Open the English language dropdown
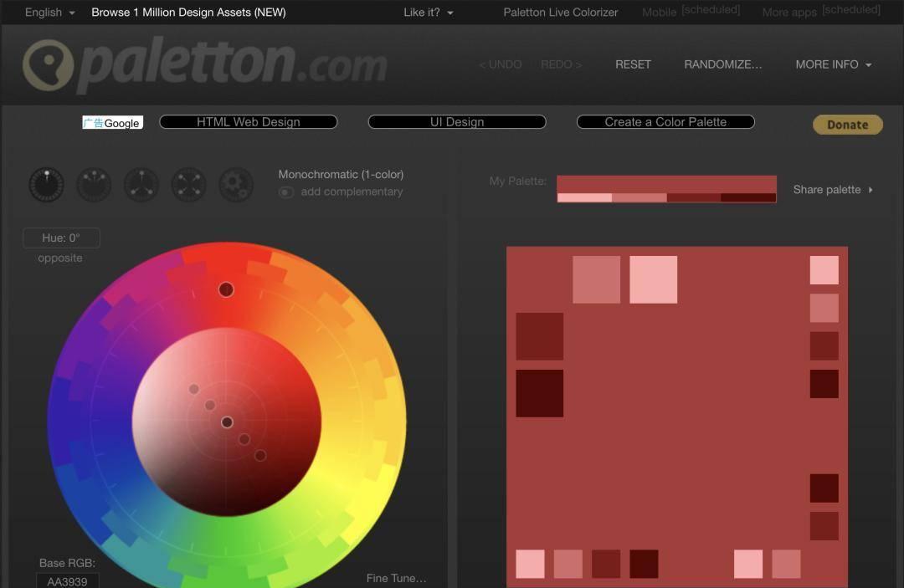The height and width of the screenshot is (588, 904). (x=49, y=12)
